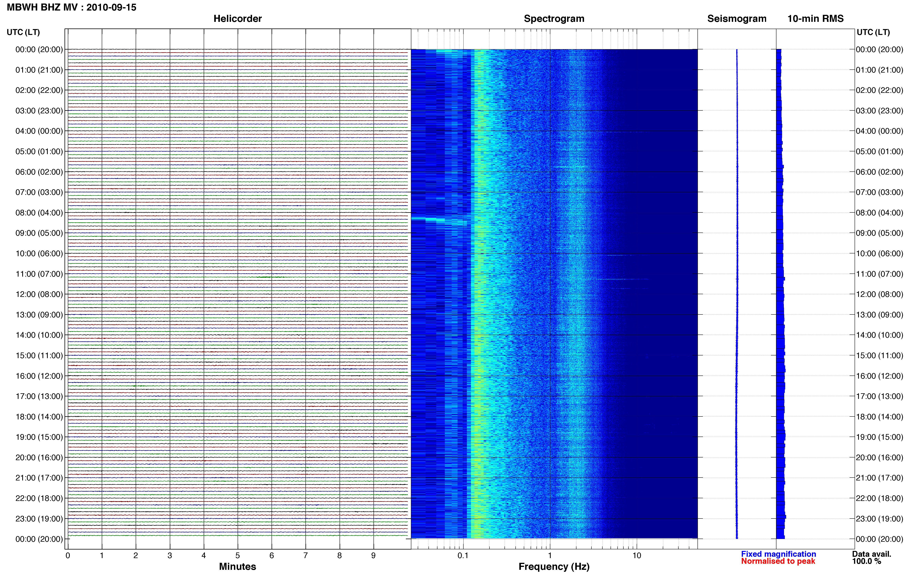Image resolution: width=924 pixels, height=578 pixels.
Task: Click the "Fixed magnification" legend text
Action: coord(778,554)
